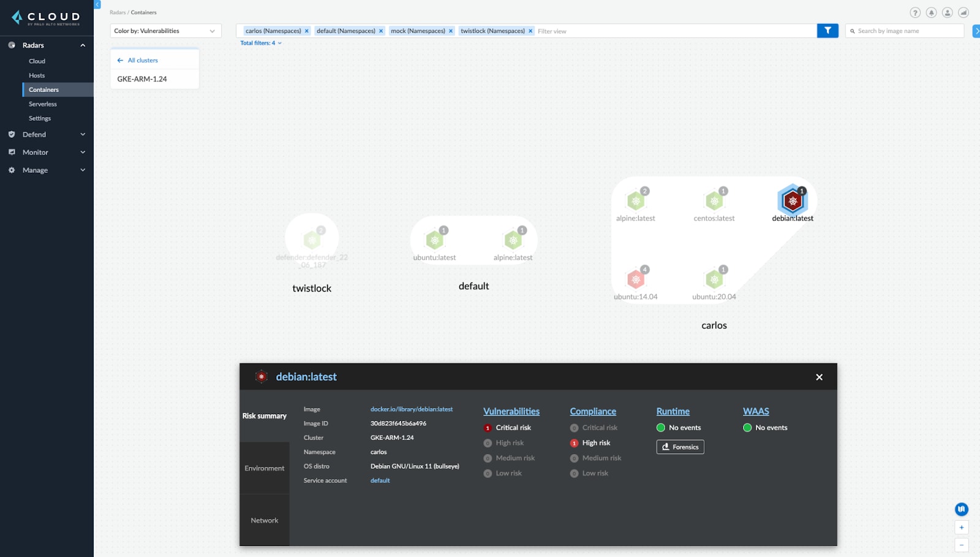Screen dimensions: 980x557
Task: Click the Cloud logo in sidebar
Action: pos(46,18)
